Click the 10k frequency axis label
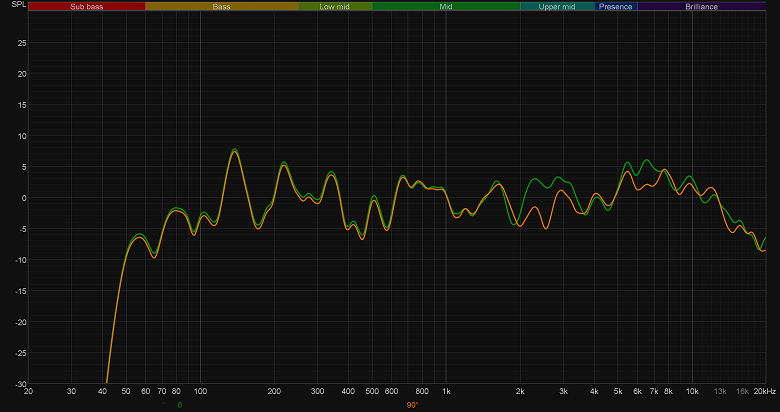This screenshot has height=412, width=780. click(692, 392)
